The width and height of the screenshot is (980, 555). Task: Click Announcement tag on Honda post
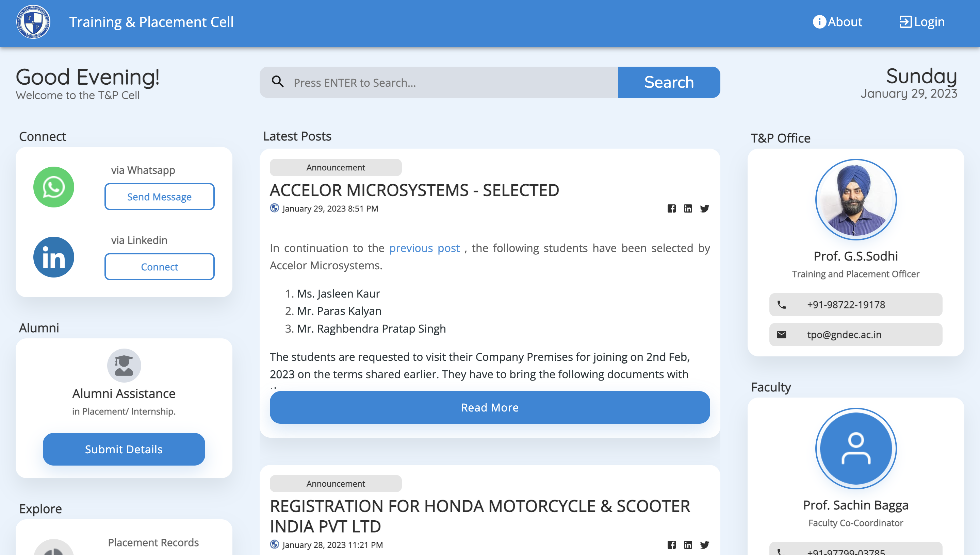click(x=336, y=483)
